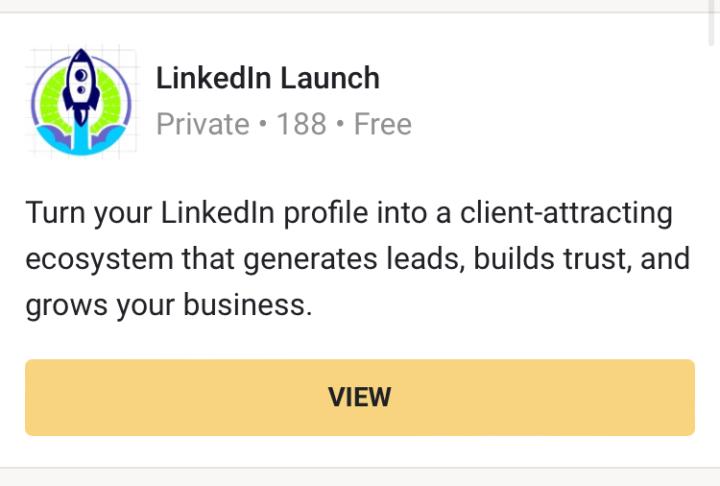
Task: Click the 'Private • 188 • Free' info line
Action: (283, 124)
